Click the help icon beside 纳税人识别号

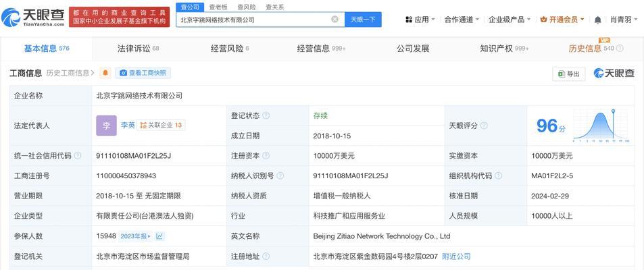pyautogui.click(x=280, y=175)
